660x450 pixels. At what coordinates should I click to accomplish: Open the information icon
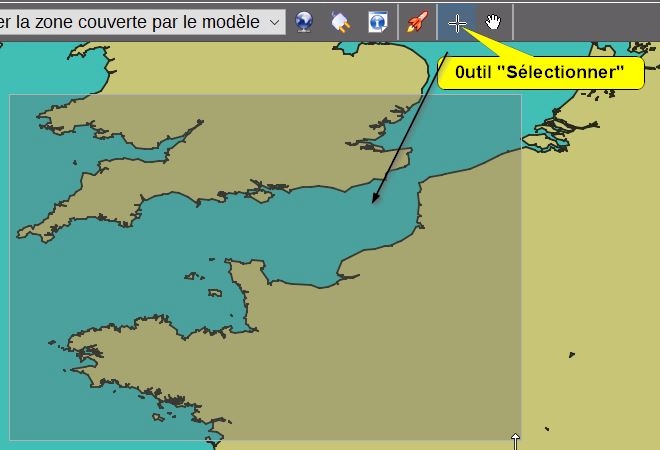pyautogui.click(x=378, y=22)
